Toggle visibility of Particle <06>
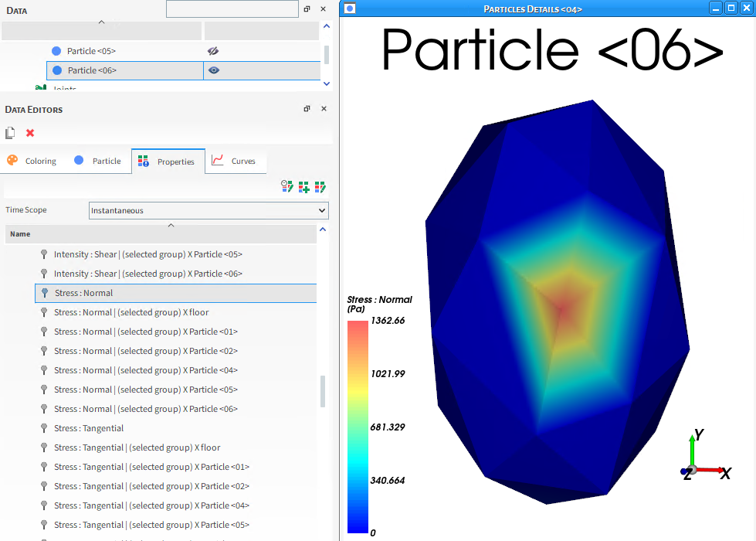 [213, 70]
